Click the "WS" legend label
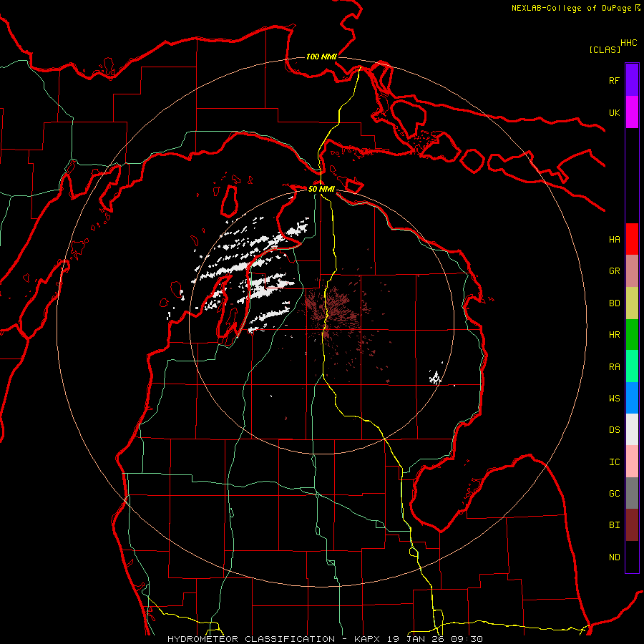The width and height of the screenshot is (644, 644). click(x=614, y=398)
